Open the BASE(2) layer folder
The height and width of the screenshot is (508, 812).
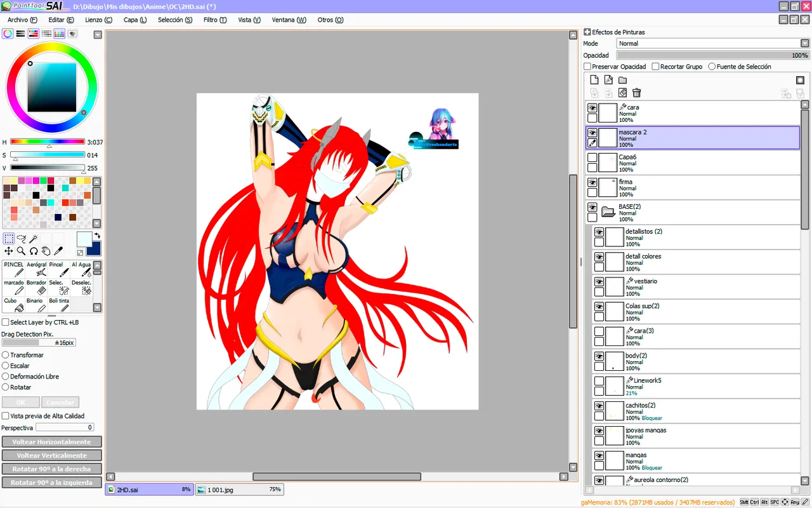(608, 211)
